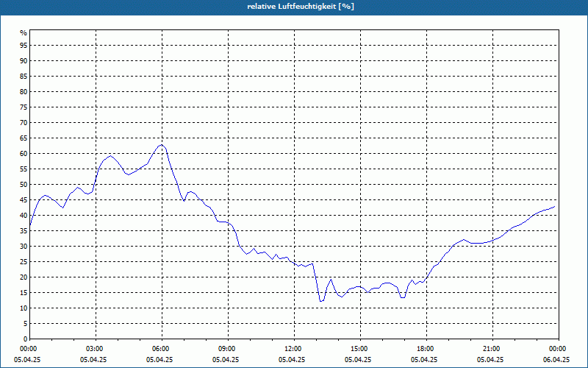Click the '09:00' time axis label

pos(226,349)
